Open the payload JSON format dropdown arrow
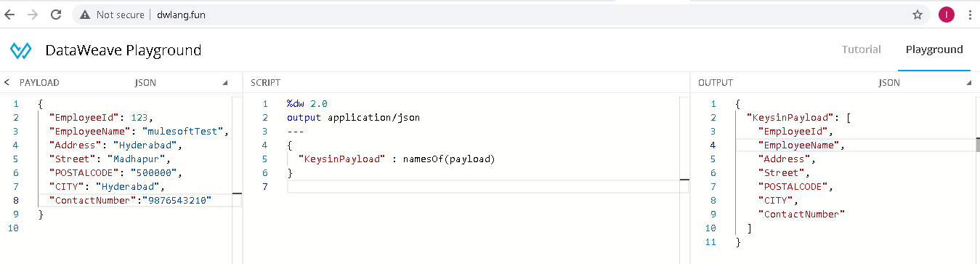 click(225, 83)
